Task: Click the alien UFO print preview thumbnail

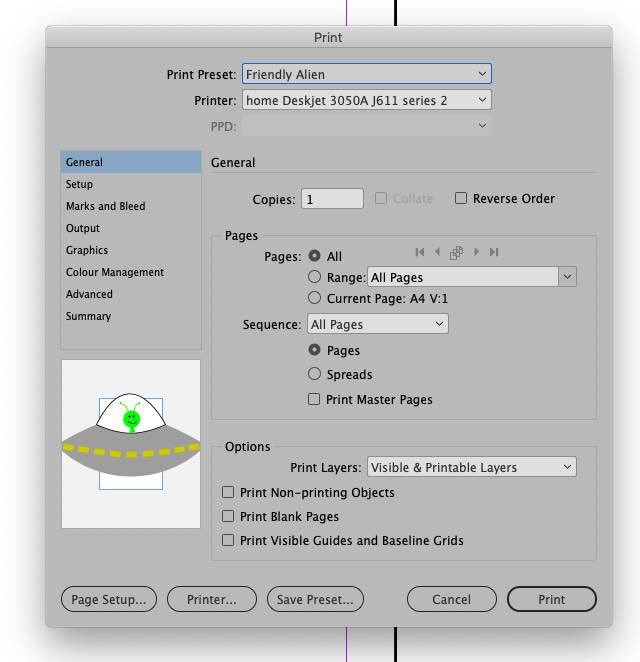Action: pyautogui.click(x=131, y=444)
